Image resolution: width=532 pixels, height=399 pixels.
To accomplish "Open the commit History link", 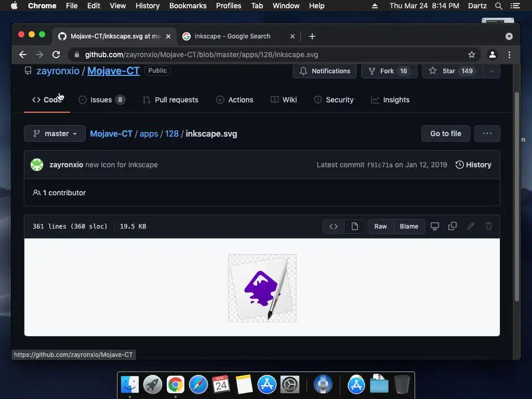I will 473,165.
